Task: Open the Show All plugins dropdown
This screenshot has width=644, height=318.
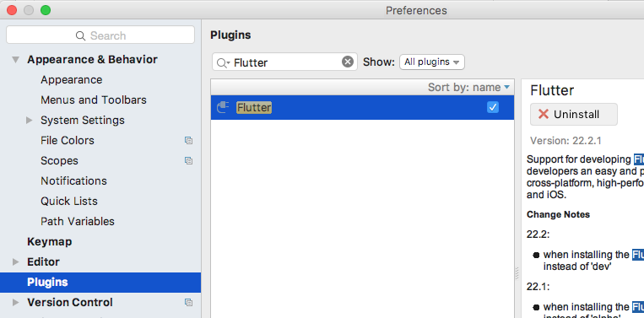Action: point(432,62)
